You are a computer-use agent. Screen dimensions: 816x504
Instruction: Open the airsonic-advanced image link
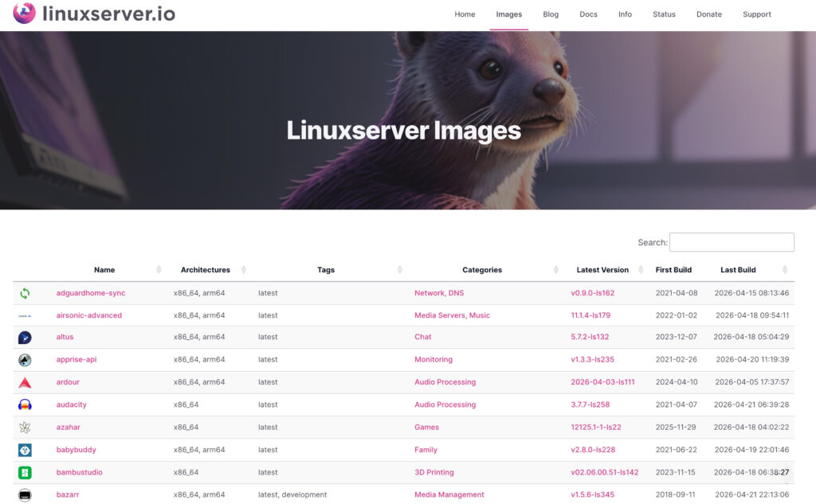(89, 315)
